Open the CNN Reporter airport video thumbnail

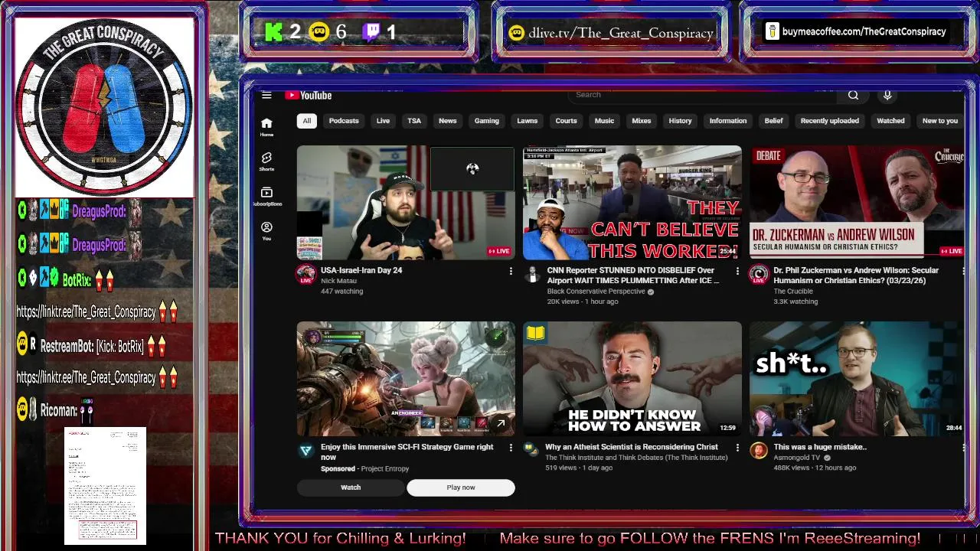632,203
